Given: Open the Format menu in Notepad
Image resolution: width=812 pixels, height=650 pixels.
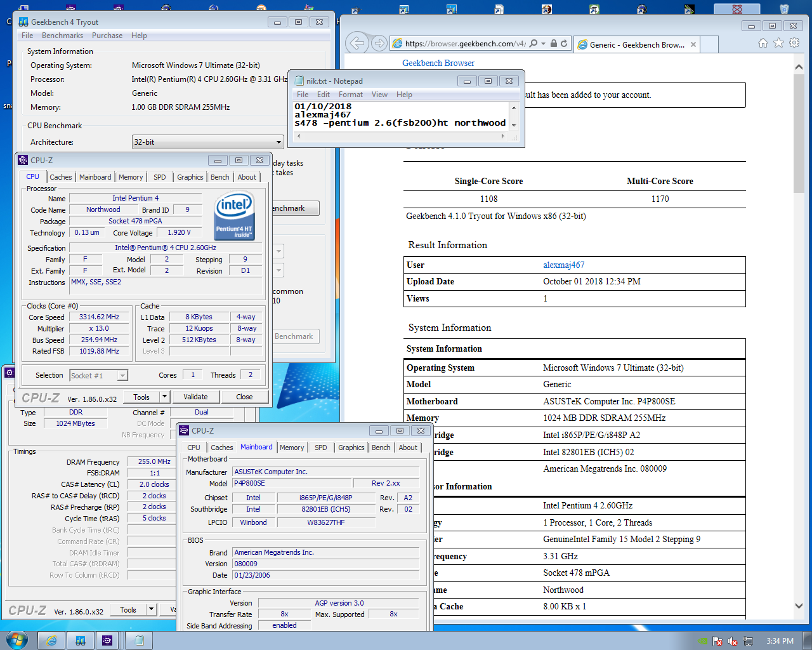Looking at the screenshot, I should coord(351,95).
